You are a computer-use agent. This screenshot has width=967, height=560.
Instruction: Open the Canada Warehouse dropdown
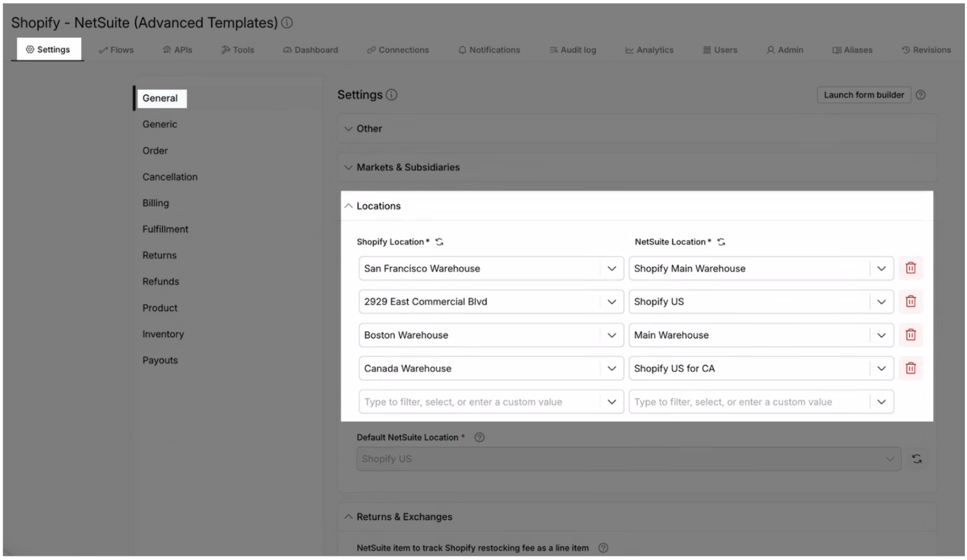pos(491,368)
